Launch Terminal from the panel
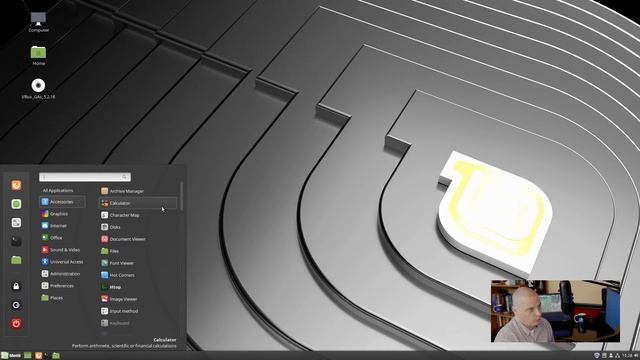Viewport: 640px width, 360px height. pos(47,356)
